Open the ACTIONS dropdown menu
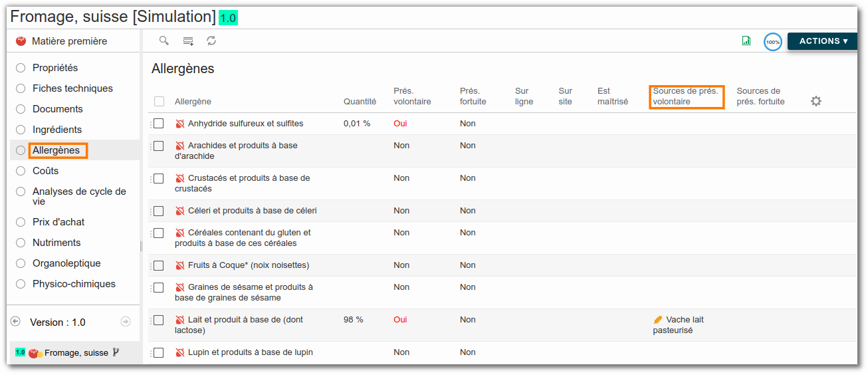The width and height of the screenshot is (868, 375). 823,41
